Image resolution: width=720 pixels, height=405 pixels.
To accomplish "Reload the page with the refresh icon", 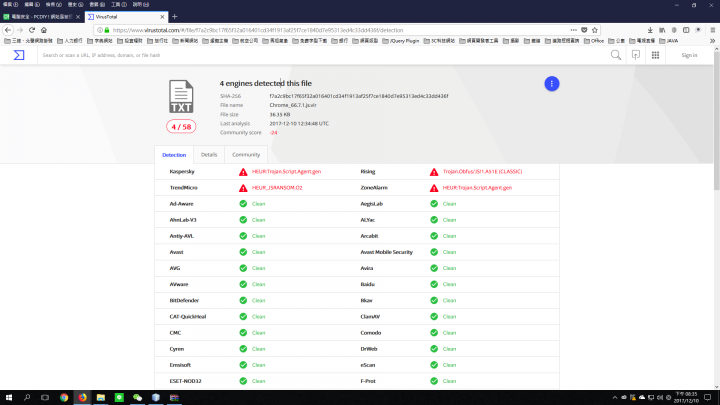I will tap(32, 30).
